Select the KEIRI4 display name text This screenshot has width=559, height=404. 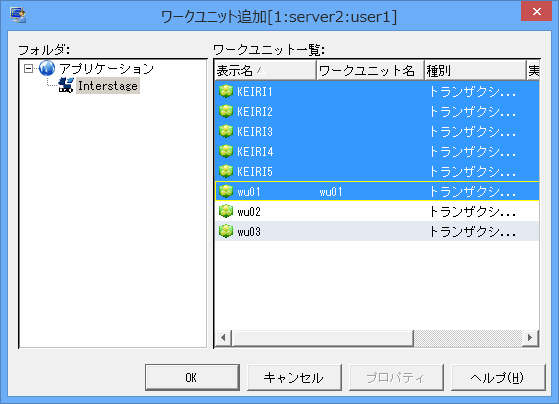[x=255, y=152]
